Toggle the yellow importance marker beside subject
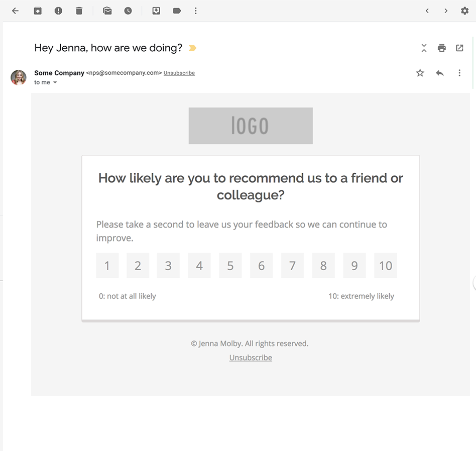The image size is (476, 451). coord(192,48)
